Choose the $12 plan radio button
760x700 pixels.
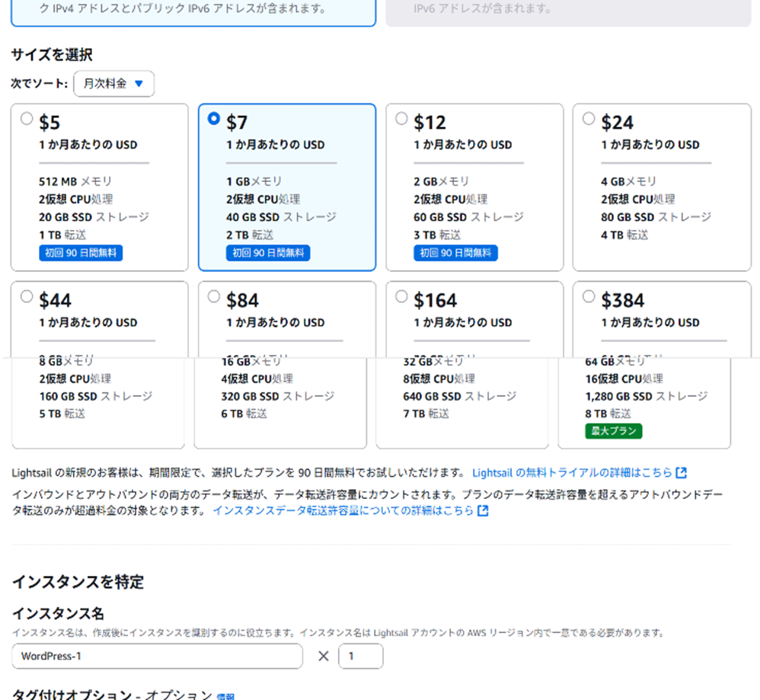401,118
